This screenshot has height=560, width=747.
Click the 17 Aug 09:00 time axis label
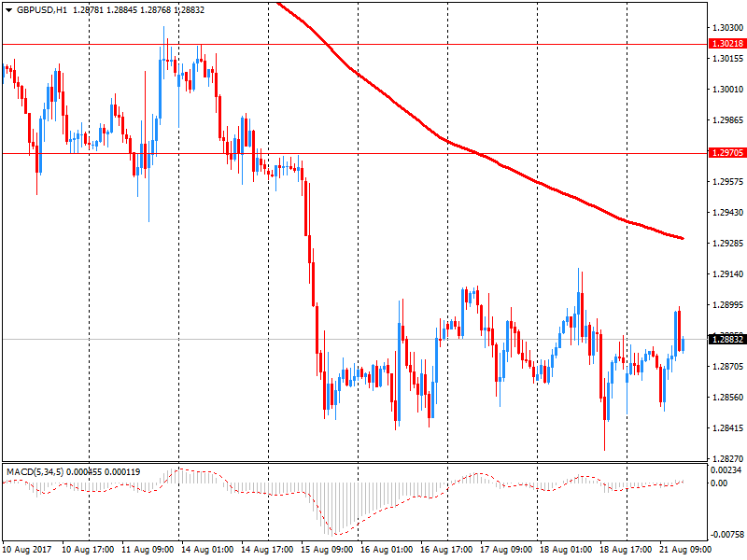tap(506, 550)
